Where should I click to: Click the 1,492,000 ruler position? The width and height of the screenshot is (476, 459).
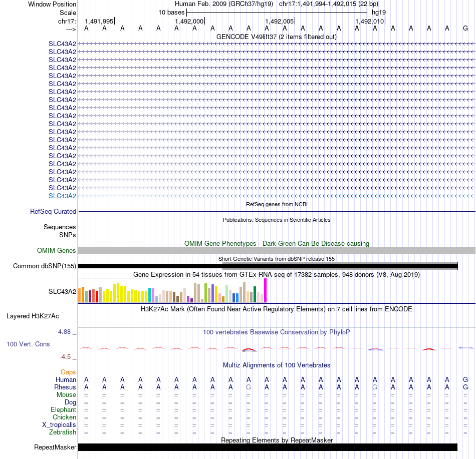189,21
